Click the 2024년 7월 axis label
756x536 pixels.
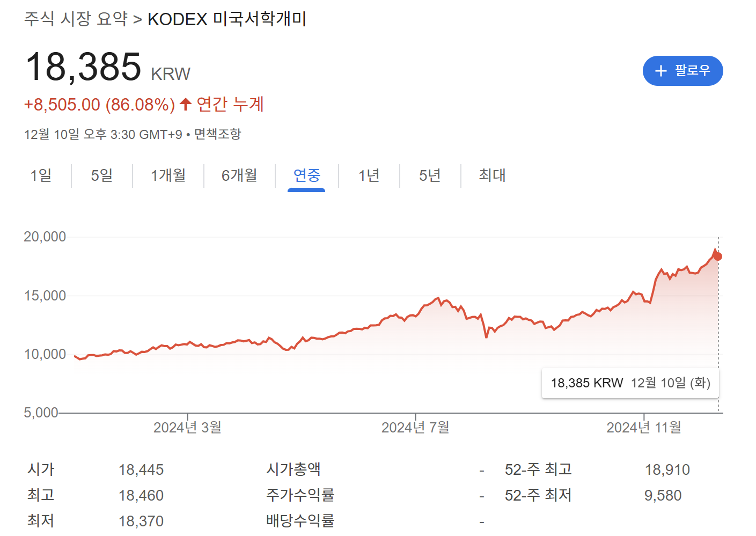pyautogui.click(x=415, y=427)
